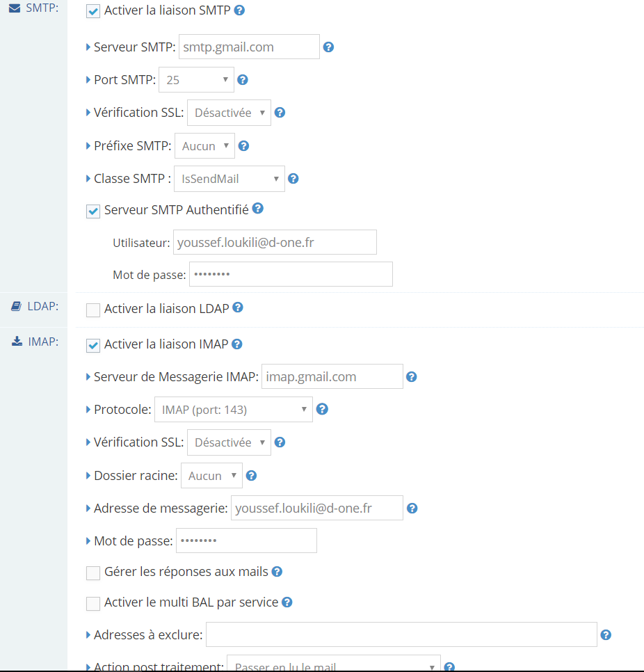Click help icon for Serveur SMTP Authentifié
The height and width of the screenshot is (672, 644).
[257, 209]
